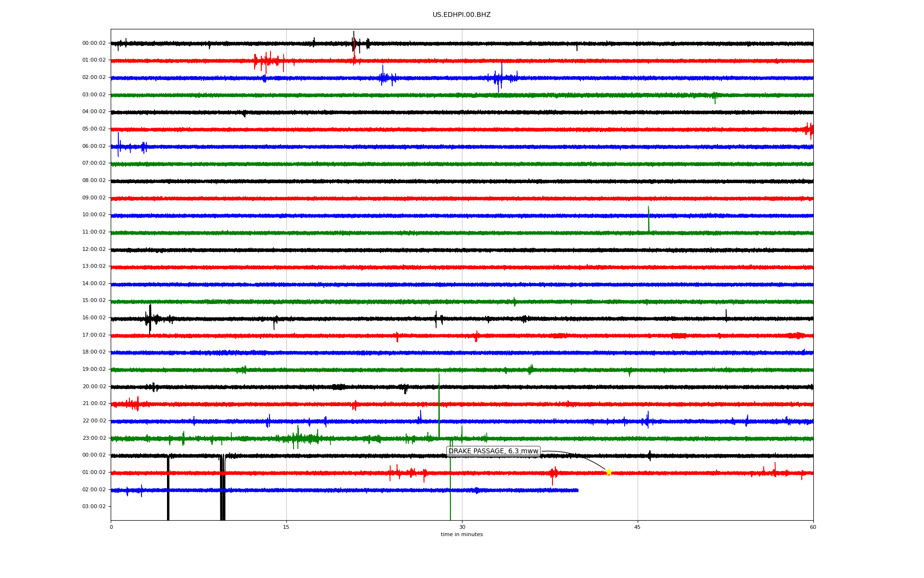This screenshot has width=924, height=578.
Task: Click the 23:00:02 time label
Action: [x=94, y=438]
